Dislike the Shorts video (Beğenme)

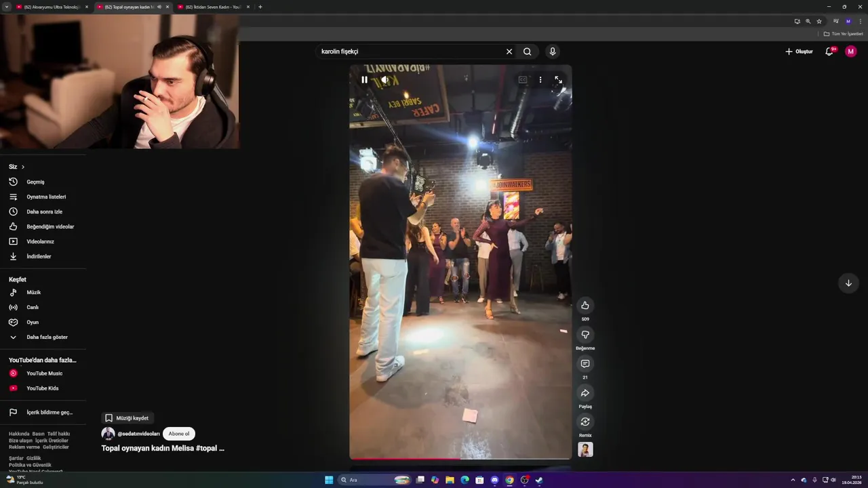585,334
